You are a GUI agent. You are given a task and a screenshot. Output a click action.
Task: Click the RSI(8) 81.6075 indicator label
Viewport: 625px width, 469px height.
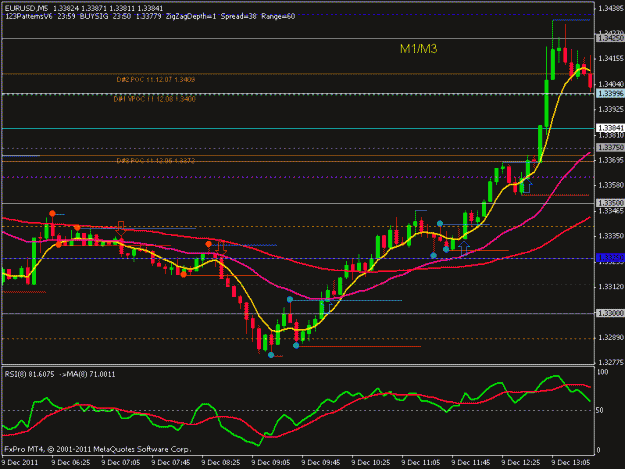[x=29, y=374]
